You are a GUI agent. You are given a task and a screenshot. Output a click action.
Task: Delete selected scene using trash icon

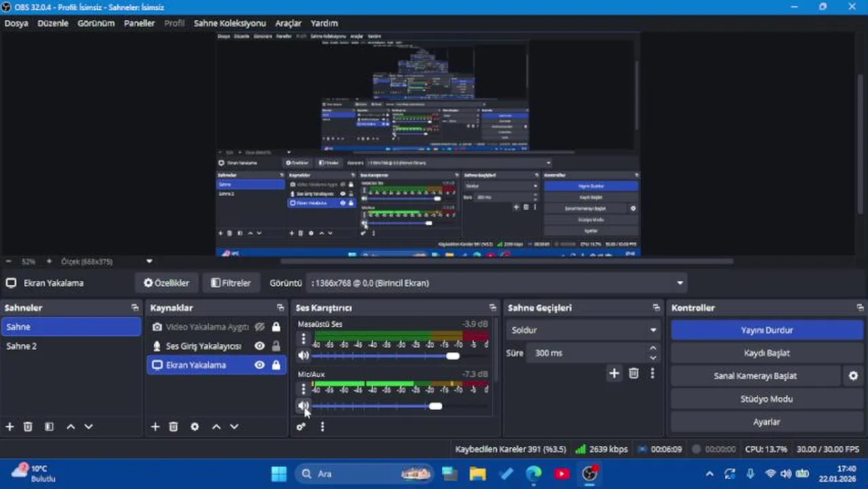click(28, 427)
